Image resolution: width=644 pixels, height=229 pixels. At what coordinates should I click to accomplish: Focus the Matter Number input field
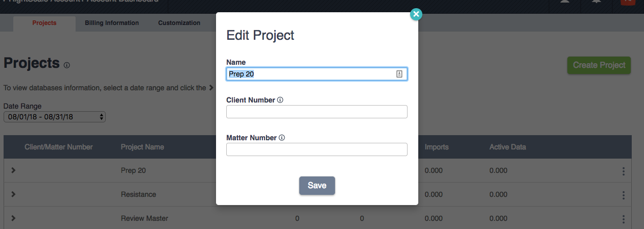(x=317, y=149)
